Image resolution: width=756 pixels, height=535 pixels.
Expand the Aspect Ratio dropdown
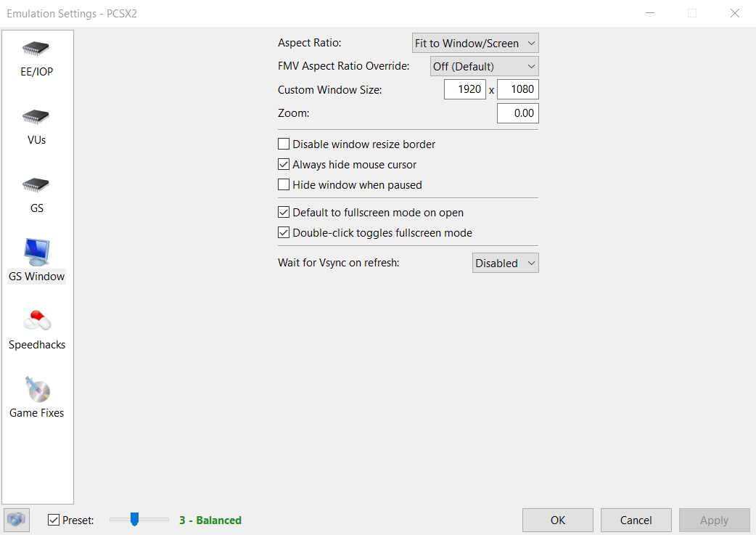pos(475,43)
